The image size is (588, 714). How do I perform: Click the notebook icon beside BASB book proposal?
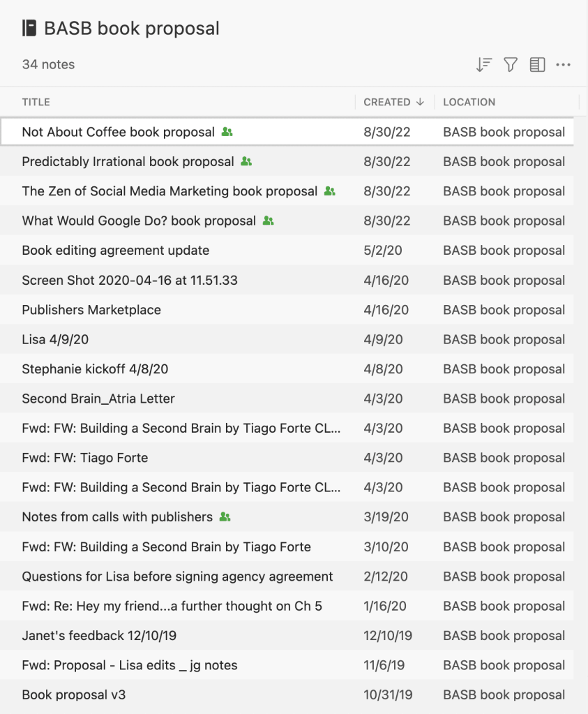[x=29, y=28]
